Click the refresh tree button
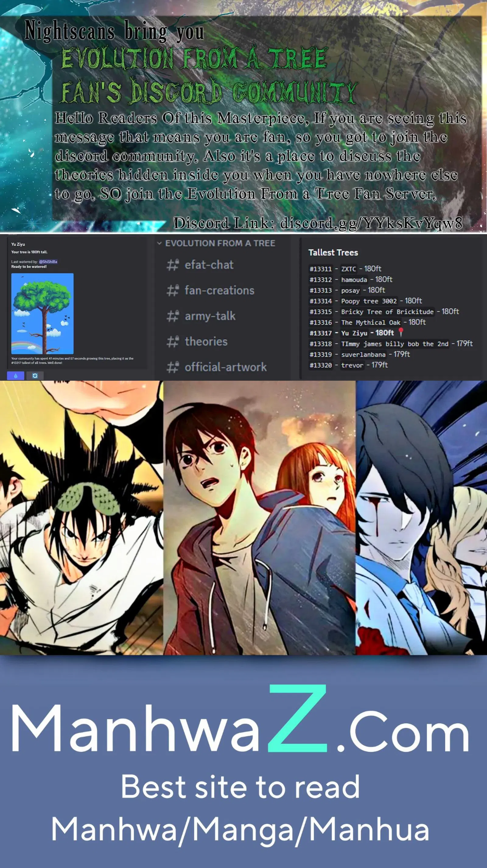 pyautogui.click(x=35, y=376)
